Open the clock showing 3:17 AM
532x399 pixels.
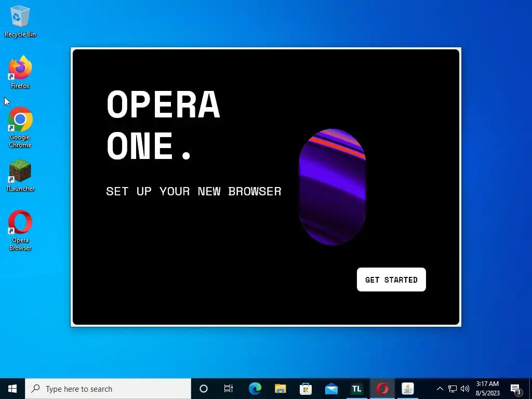point(487,389)
